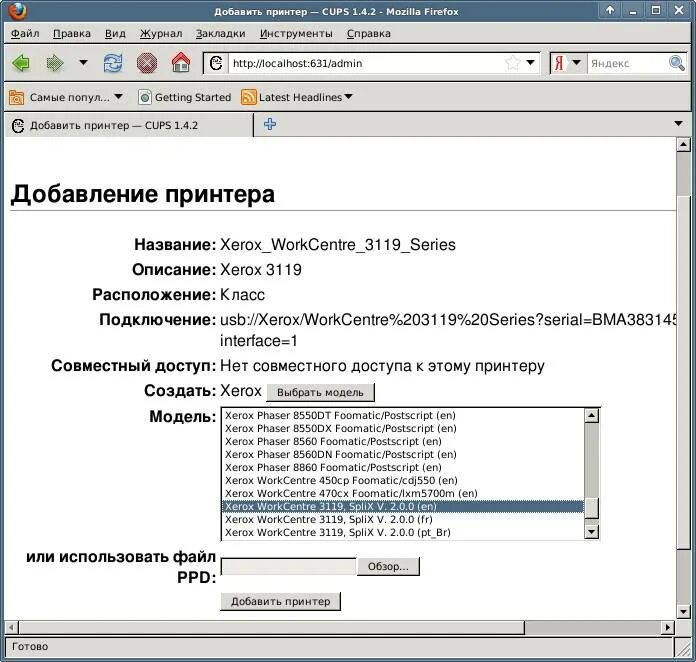Open the URL history dropdown arrow
Image resolution: width=696 pixels, height=662 pixels.
pyautogui.click(x=530, y=63)
